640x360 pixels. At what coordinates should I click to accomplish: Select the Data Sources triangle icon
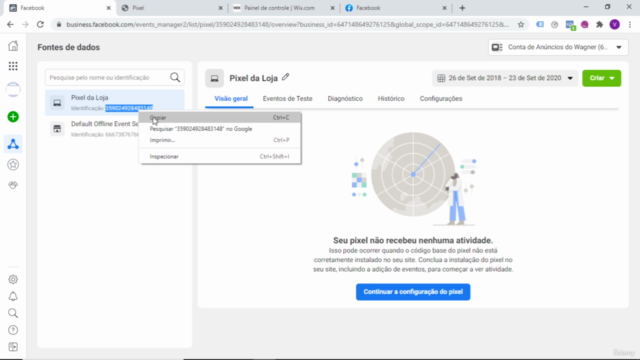click(x=13, y=144)
